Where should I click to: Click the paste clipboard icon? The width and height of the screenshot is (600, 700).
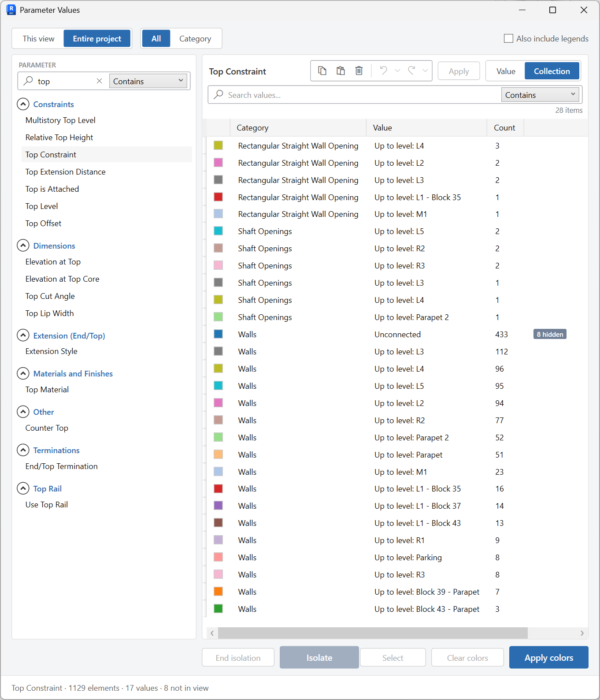[341, 71]
